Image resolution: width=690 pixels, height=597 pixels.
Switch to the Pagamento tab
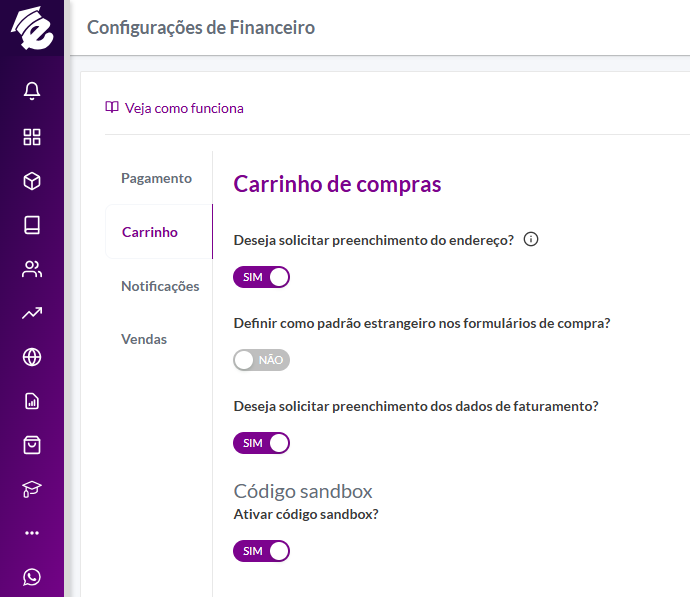tap(156, 178)
